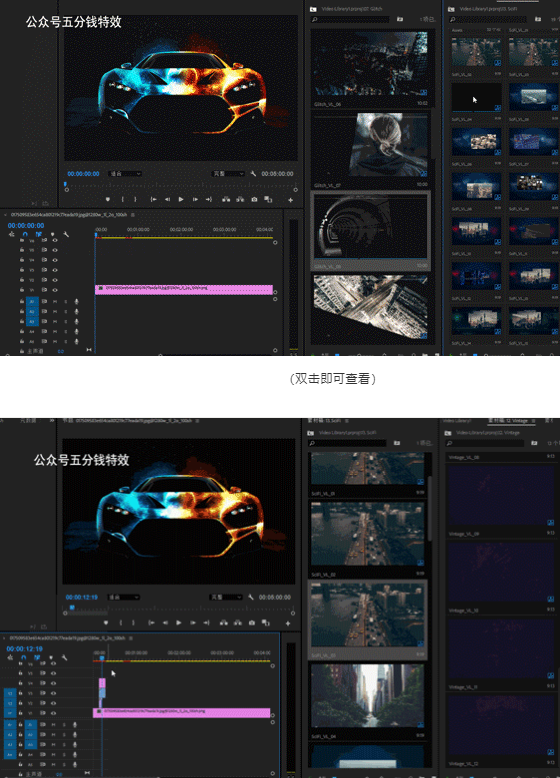This screenshot has height=778, width=560.
Task: Play the program monitor showing 00:00:12:19
Action: pyautogui.click(x=179, y=623)
